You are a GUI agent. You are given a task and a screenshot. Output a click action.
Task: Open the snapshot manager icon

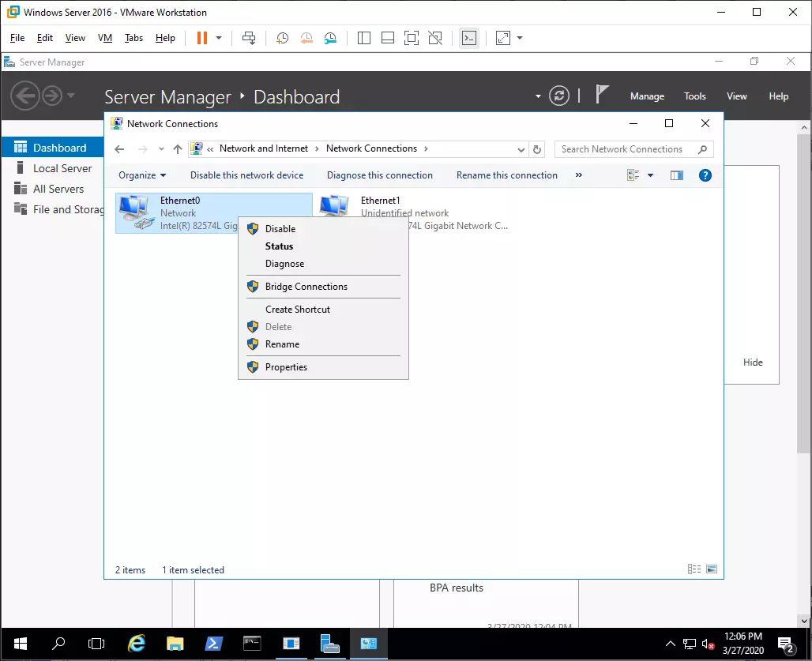tap(330, 38)
